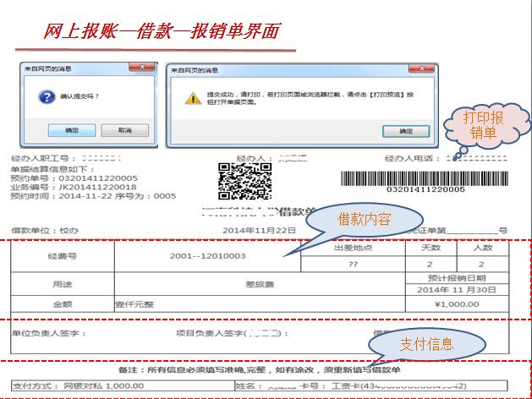Click the 借款内容 blue callout bubble
The image size is (532, 399).
coord(364,220)
